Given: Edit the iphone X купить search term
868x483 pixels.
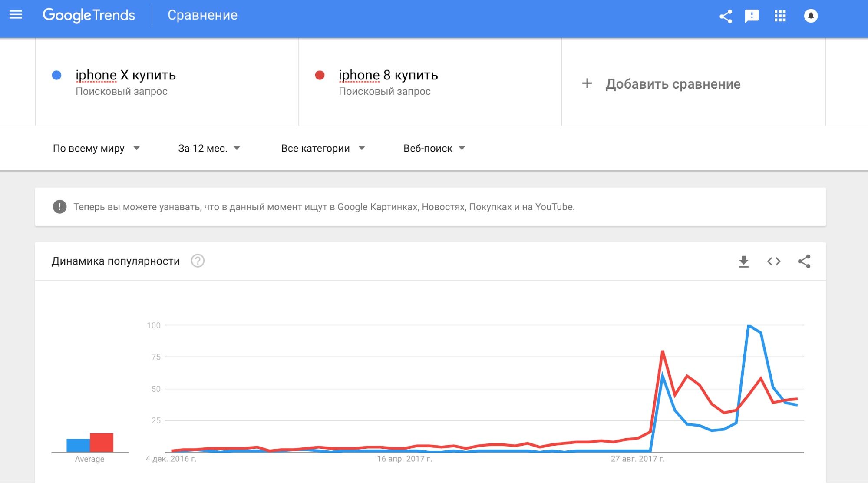Looking at the screenshot, I should pyautogui.click(x=125, y=76).
